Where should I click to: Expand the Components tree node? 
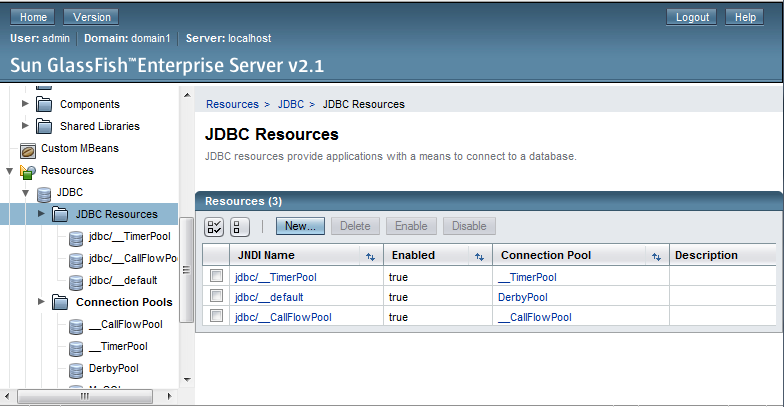point(25,104)
